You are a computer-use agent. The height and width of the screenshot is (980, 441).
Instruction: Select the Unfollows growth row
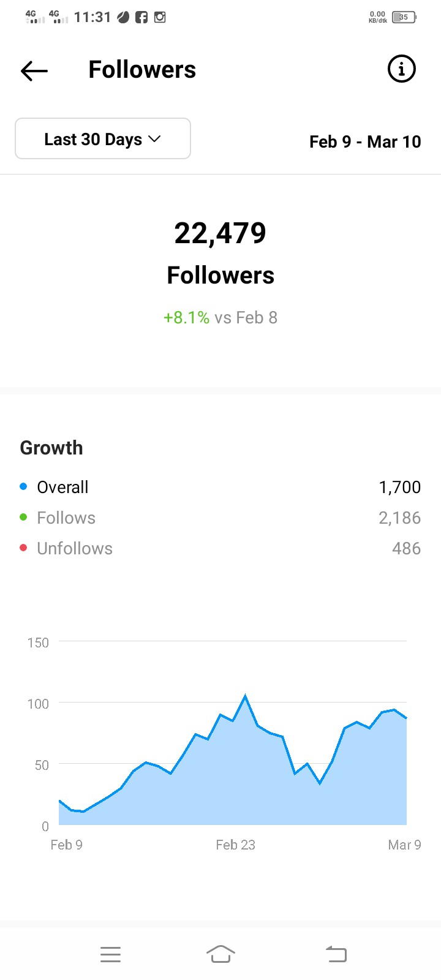point(221,548)
